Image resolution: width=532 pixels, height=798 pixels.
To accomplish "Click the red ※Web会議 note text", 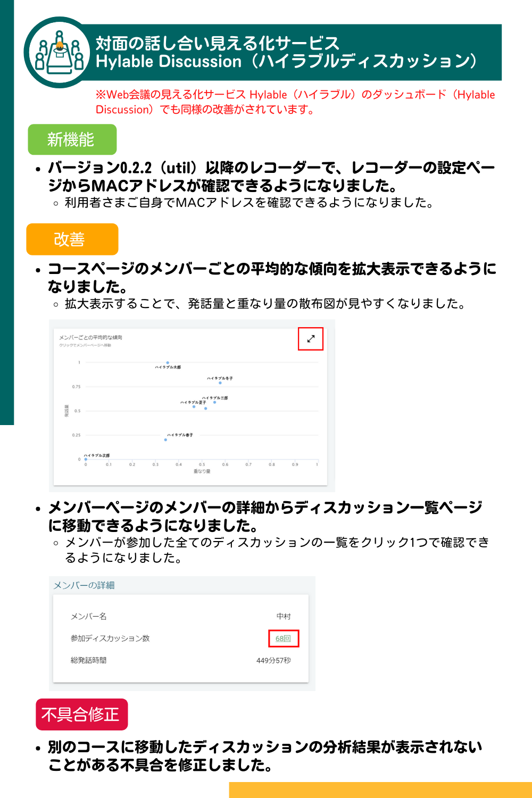I will click(x=295, y=102).
